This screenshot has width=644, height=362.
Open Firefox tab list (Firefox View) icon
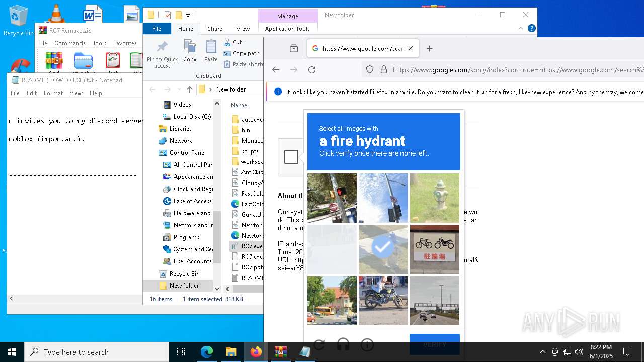click(294, 49)
